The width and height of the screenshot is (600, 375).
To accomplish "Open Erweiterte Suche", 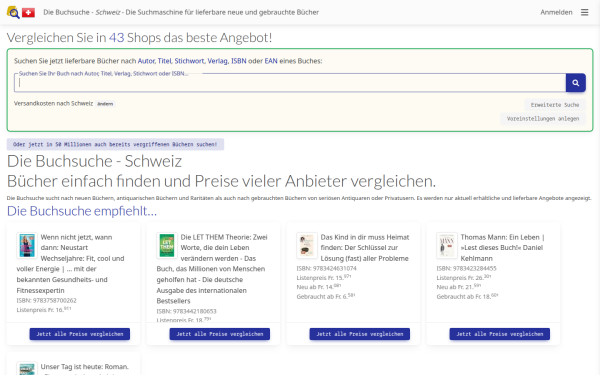I will click(554, 105).
